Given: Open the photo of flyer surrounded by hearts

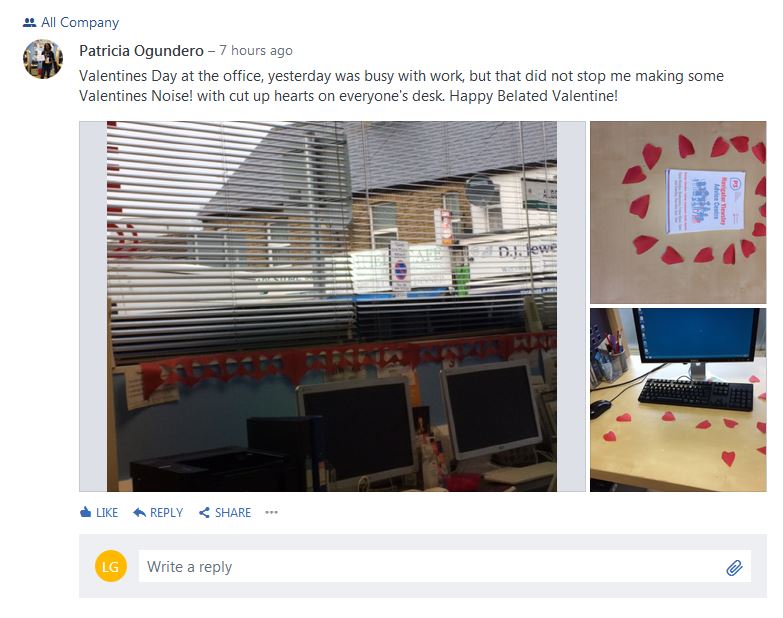Looking at the screenshot, I should [x=678, y=212].
